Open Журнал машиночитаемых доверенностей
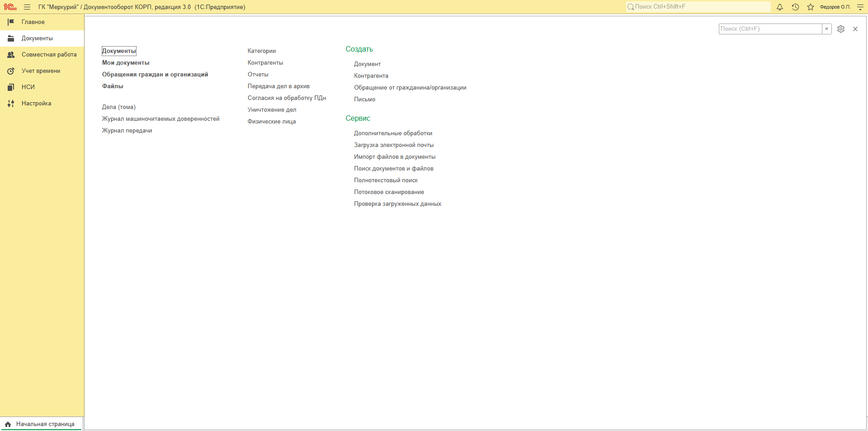 [160, 119]
